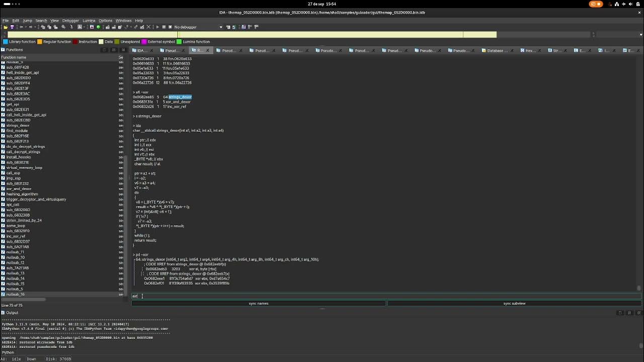Image resolution: width=644 pixels, height=362 pixels.
Task: Click the network icon in system tray
Action: click(617, 4)
